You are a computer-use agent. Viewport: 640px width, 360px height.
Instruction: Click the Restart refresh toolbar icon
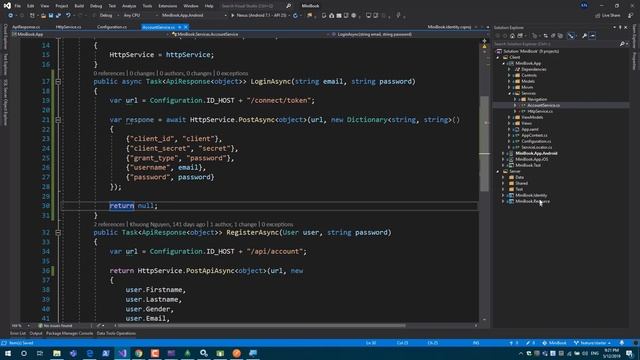(x=295, y=16)
